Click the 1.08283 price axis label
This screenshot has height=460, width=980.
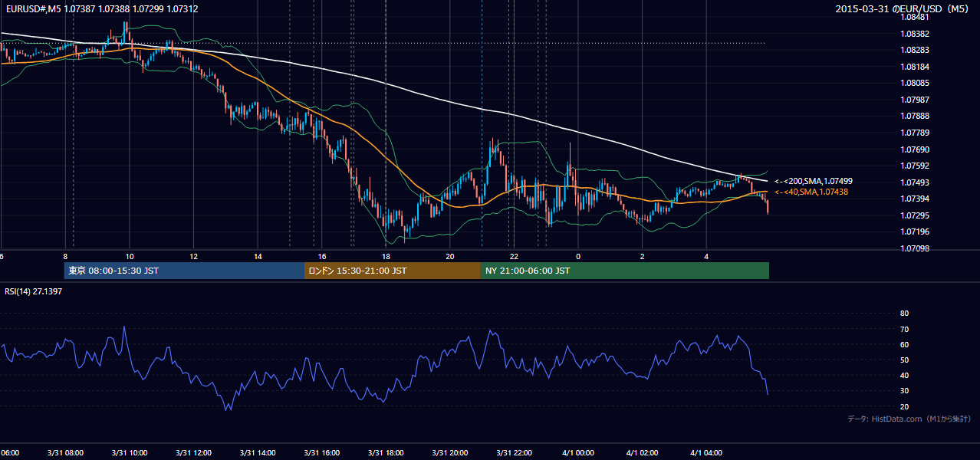pos(916,50)
